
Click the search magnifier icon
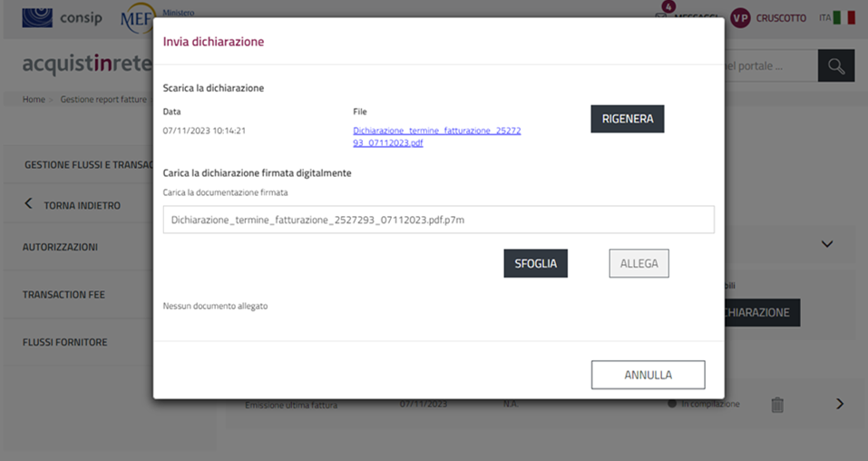coord(835,66)
